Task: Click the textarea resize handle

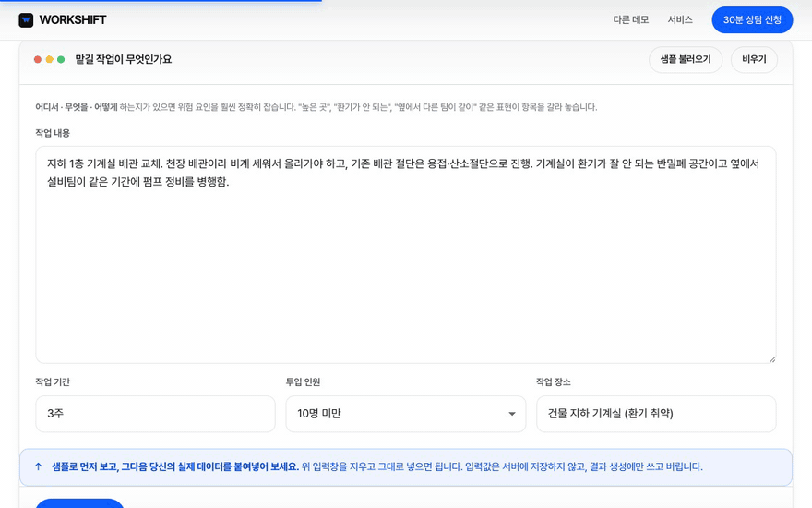Action: coord(772,358)
